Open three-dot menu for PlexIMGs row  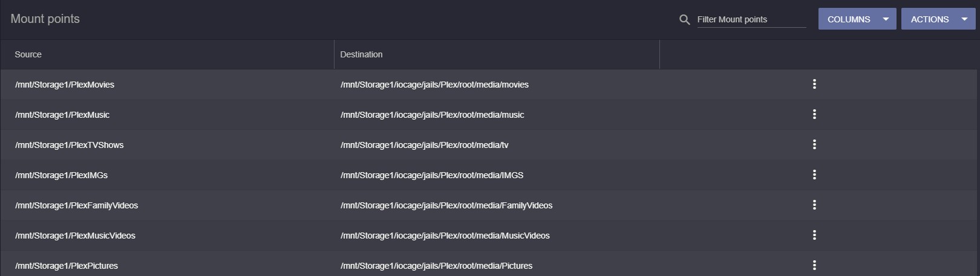pyautogui.click(x=814, y=175)
